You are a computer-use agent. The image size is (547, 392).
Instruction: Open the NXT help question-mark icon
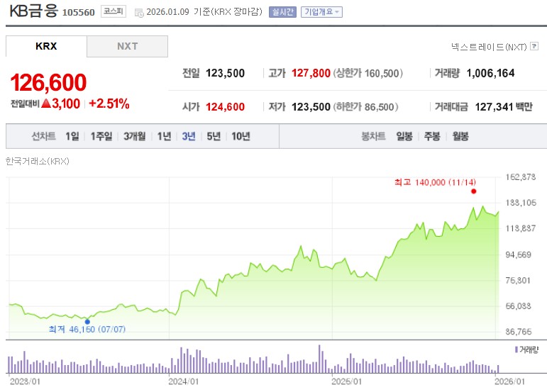click(x=534, y=46)
